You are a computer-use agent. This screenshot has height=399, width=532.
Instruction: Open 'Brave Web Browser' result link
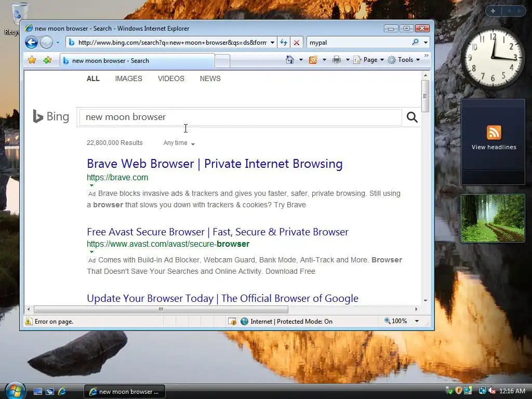coord(215,164)
